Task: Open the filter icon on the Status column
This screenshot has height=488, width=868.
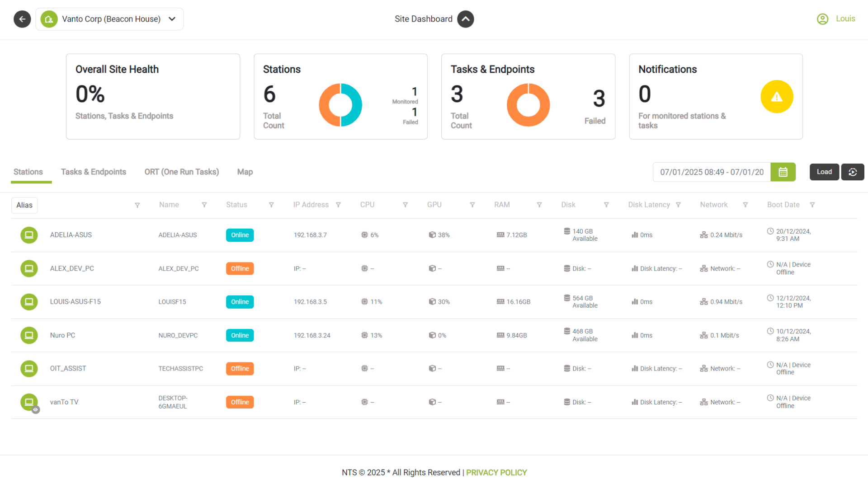Action: (271, 205)
